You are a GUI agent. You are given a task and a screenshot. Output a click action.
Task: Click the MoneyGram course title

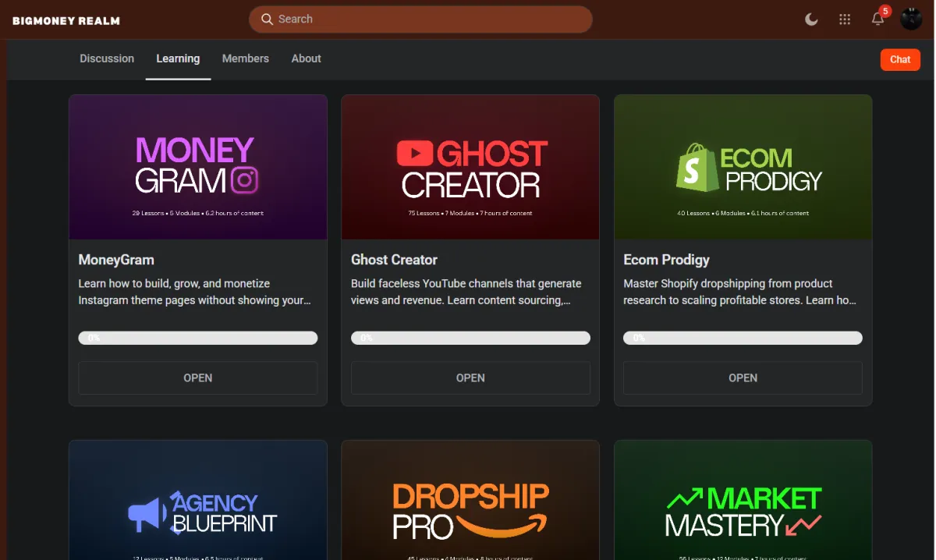[x=116, y=260]
